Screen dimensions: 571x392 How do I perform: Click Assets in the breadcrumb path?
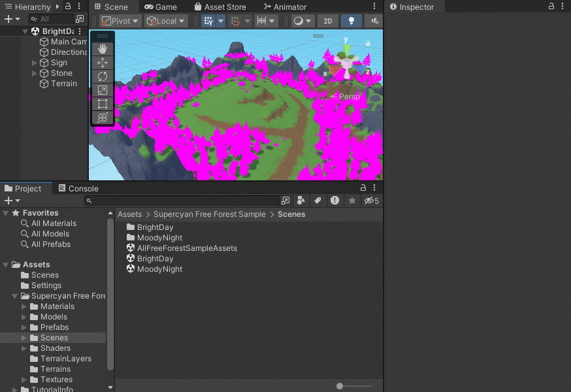129,214
